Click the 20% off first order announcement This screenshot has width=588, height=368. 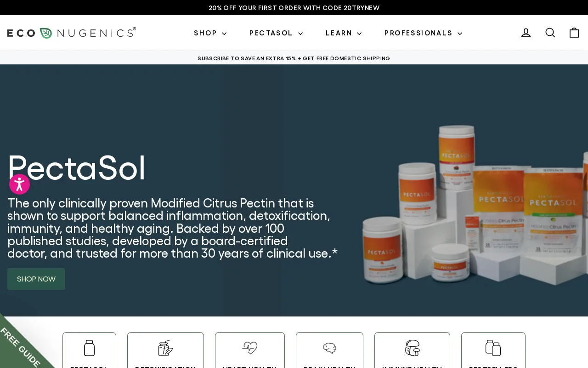click(x=294, y=8)
